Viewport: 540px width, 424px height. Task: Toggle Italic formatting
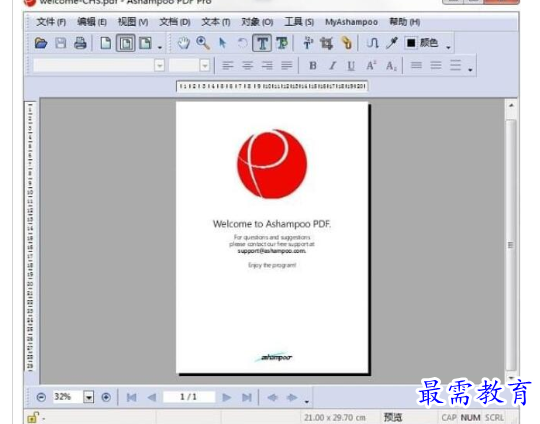click(332, 65)
